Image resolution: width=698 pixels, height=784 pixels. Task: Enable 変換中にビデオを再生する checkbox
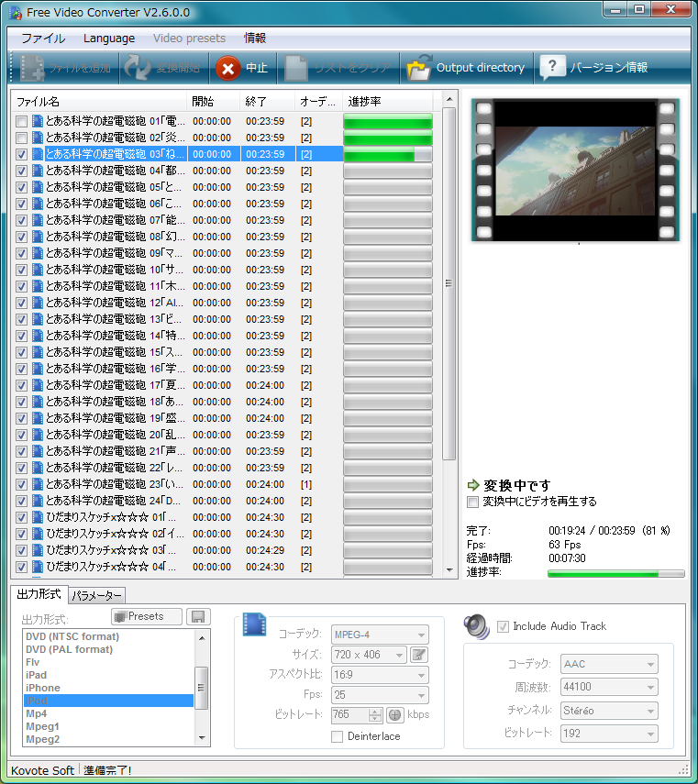click(472, 502)
